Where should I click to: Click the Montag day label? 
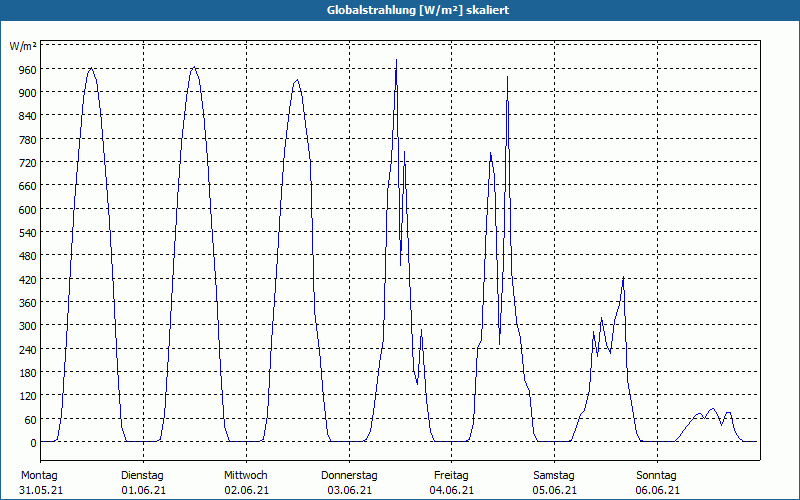point(39,476)
